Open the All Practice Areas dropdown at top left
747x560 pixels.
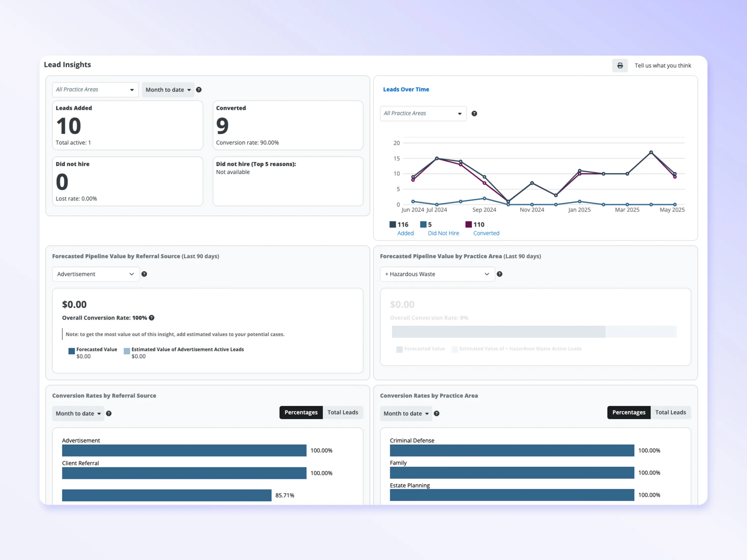pos(95,90)
